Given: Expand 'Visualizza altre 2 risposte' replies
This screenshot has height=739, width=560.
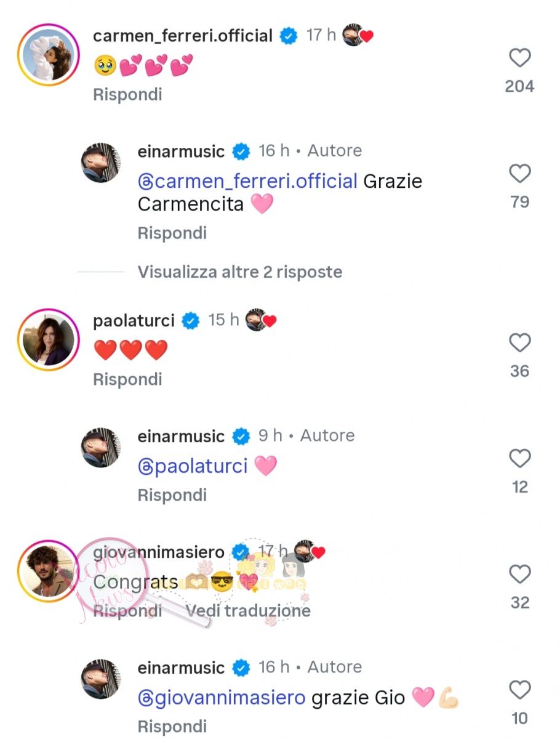Looking at the screenshot, I should click(x=240, y=272).
